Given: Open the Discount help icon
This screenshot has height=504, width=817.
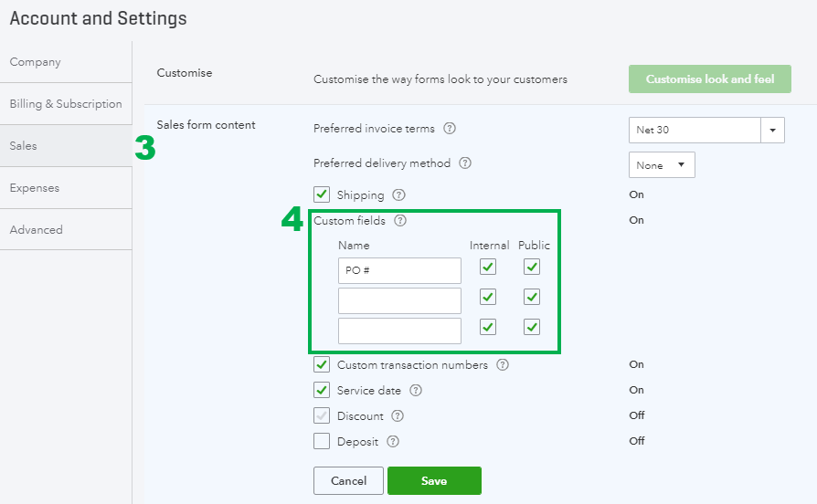Looking at the screenshot, I should (x=398, y=416).
